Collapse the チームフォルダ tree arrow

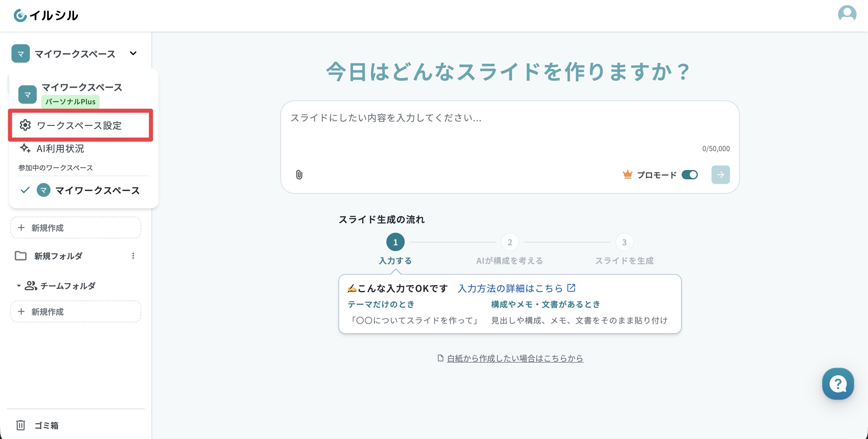tap(19, 286)
